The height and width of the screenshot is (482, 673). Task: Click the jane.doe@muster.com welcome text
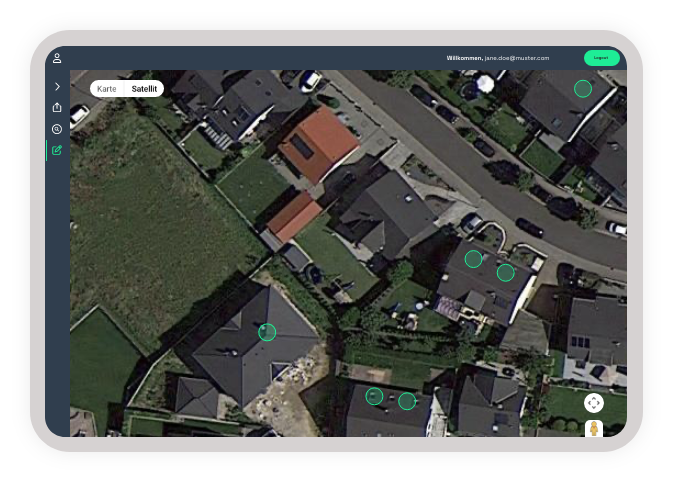point(497,58)
